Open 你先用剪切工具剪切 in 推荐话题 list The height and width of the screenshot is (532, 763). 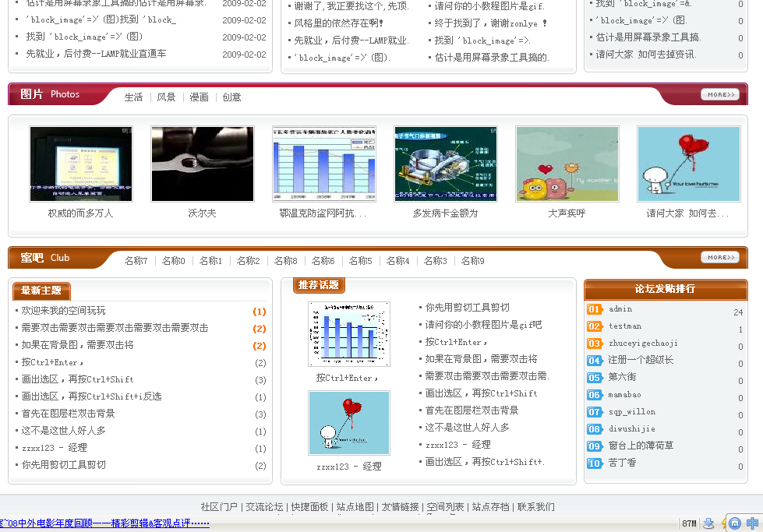(x=467, y=308)
